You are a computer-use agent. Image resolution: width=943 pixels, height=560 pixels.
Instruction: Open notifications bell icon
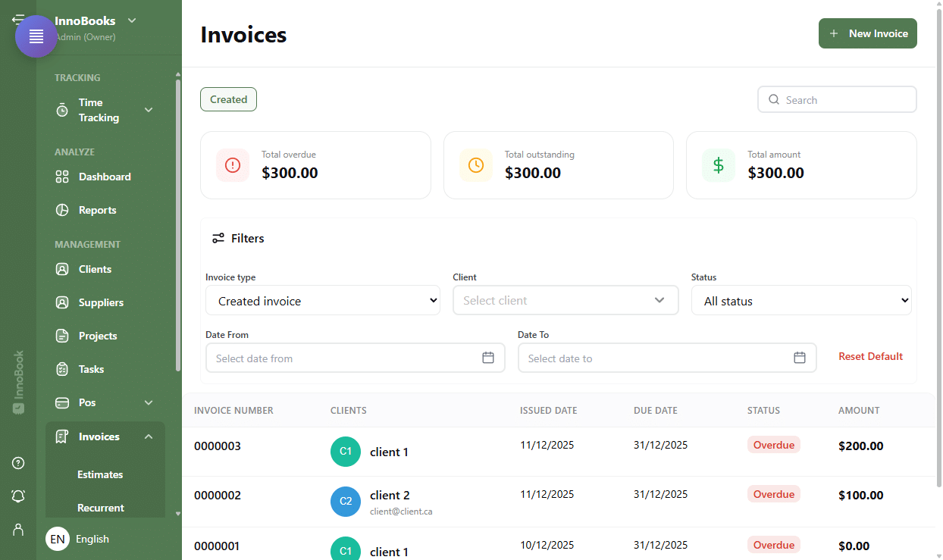click(18, 496)
